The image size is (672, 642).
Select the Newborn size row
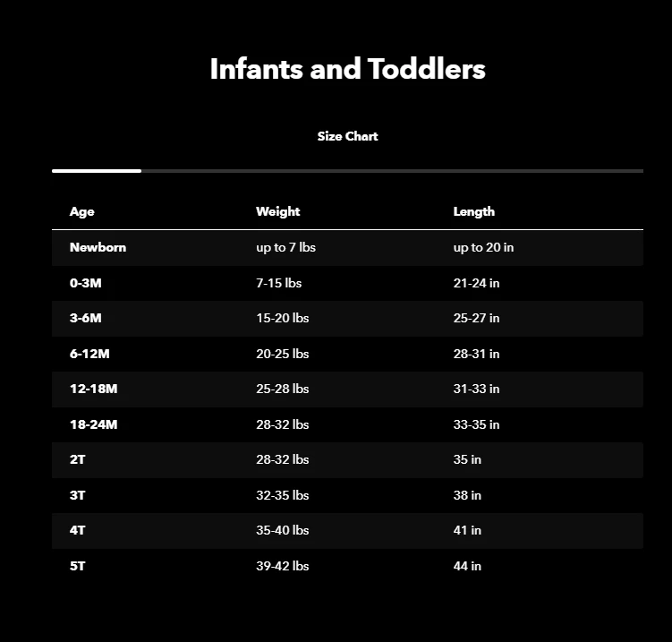pyautogui.click(x=98, y=248)
